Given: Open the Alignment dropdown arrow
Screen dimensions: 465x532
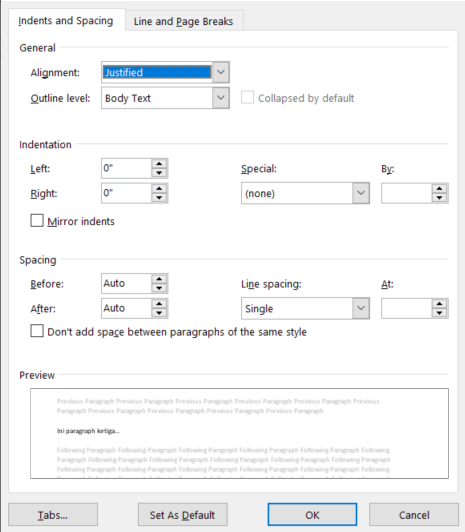Looking at the screenshot, I should click(x=221, y=72).
